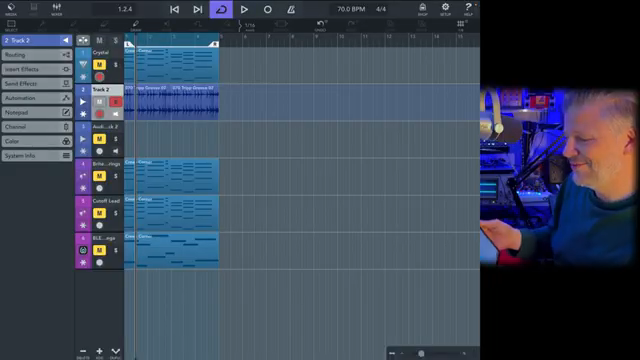The image size is (640, 360).
Task: Arm record on the Cutoff Lead track
Action: (x=99, y=225)
